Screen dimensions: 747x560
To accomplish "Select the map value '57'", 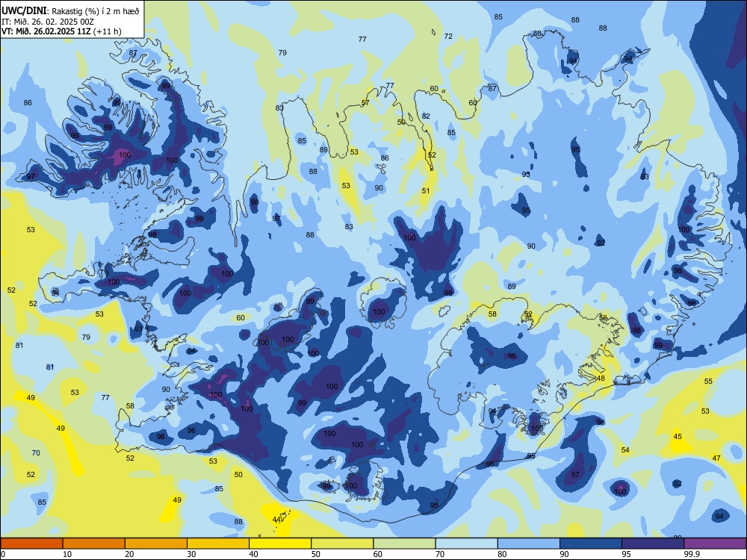I will pyautogui.click(x=365, y=102).
